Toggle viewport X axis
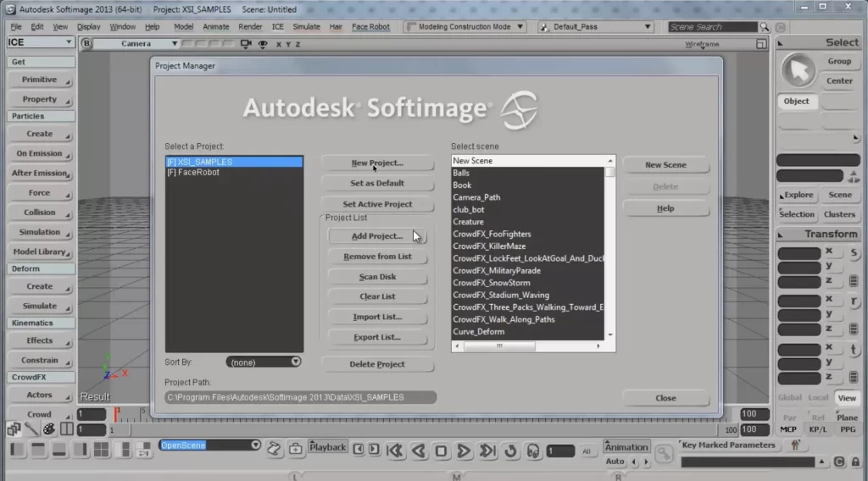This screenshot has width=868, height=481. pos(278,44)
